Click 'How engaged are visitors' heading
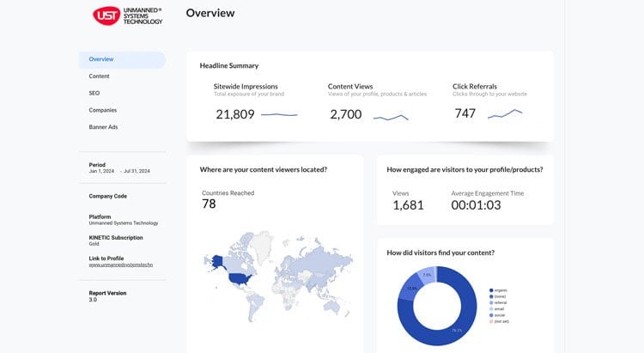The height and width of the screenshot is (353, 644). (465, 170)
